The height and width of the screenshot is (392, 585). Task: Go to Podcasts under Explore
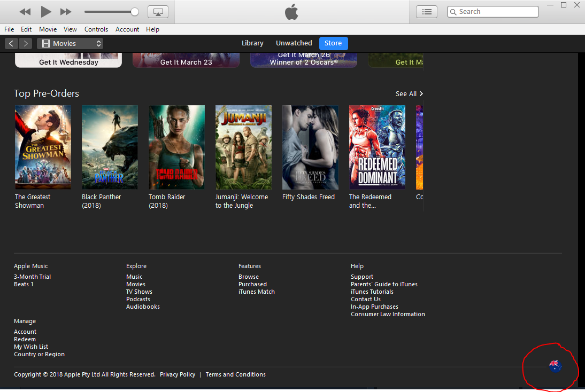click(x=138, y=299)
